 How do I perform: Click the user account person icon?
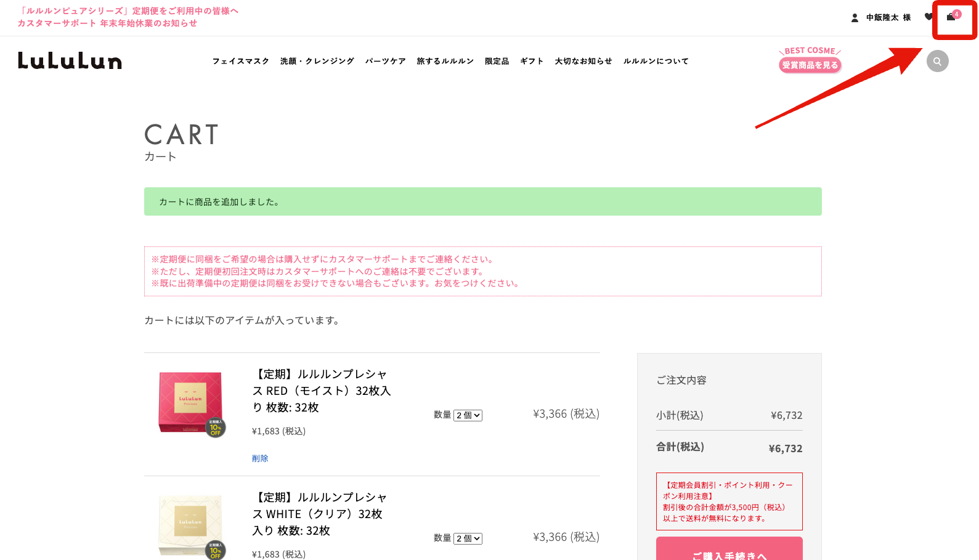point(855,18)
